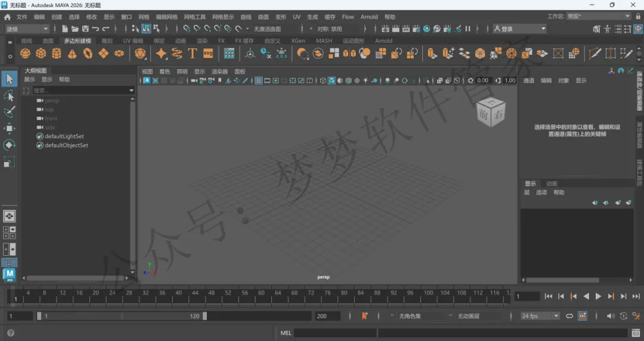Screen dimensions: 644x341
Task: Click the undo arrow icon
Action: pos(95,29)
